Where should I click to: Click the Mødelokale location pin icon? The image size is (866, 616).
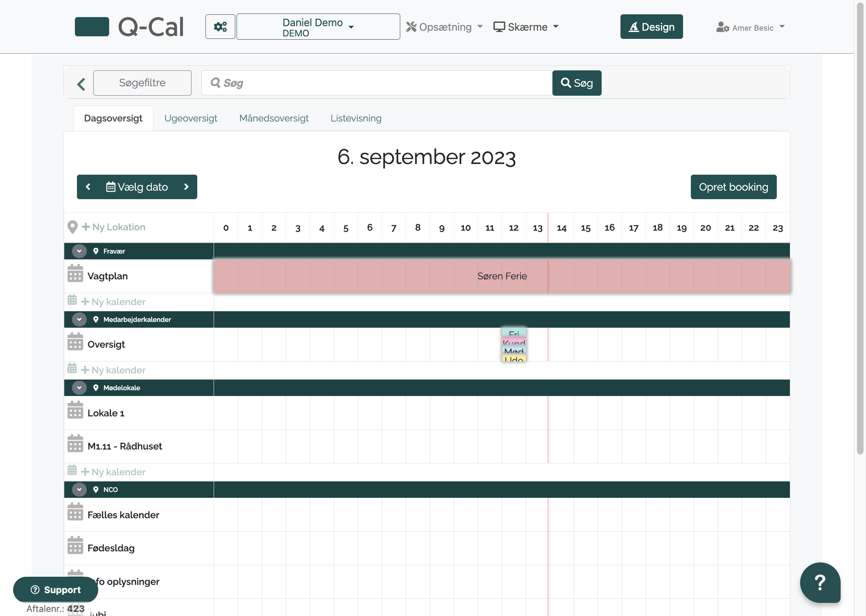pyautogui.click(x=96, y=388)
